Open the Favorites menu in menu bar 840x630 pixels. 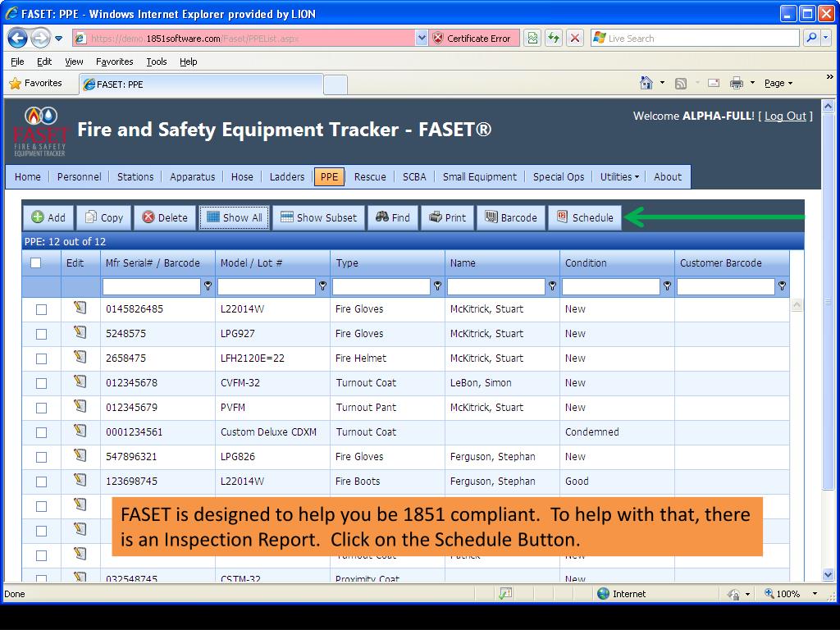point(114,62)
